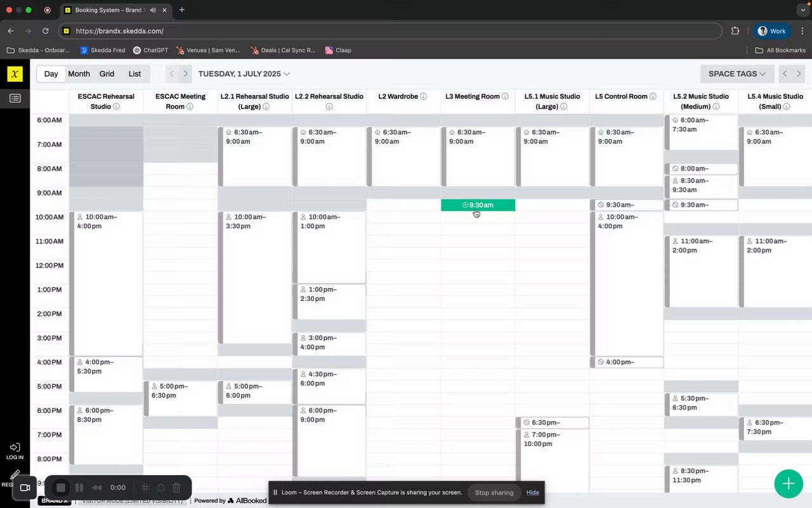Switch to Day view

pyautogui.click(x=51, y=74)
